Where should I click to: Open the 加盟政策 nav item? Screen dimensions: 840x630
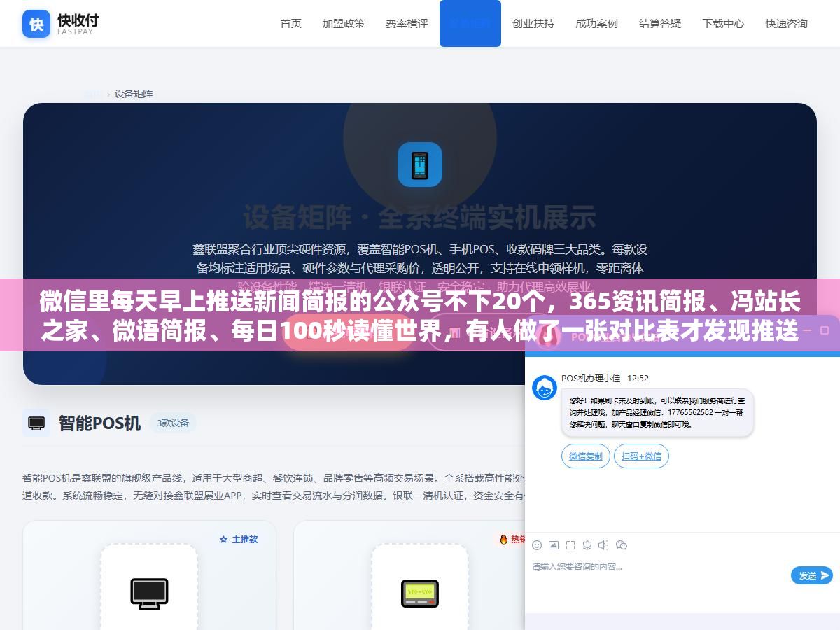[x=344, y=23]
